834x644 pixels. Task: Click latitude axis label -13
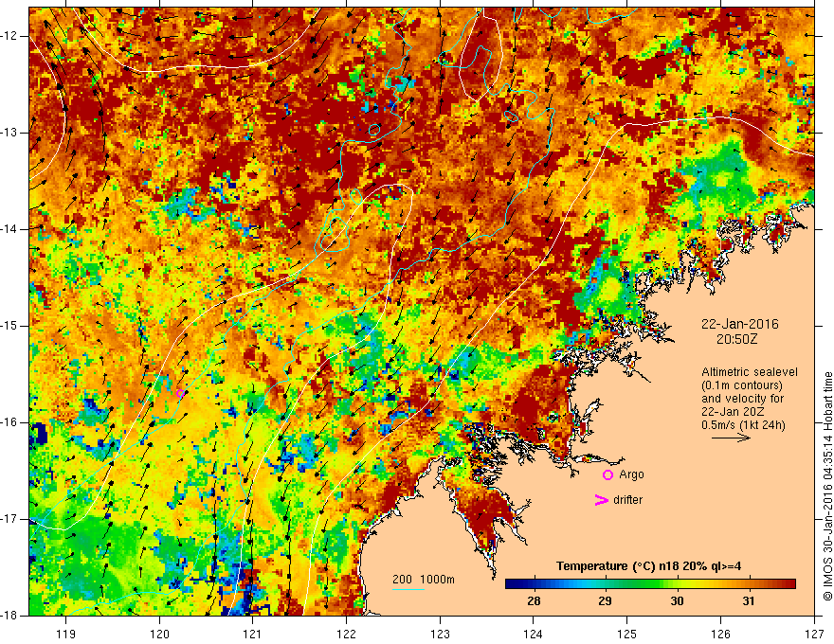(9, 133)
